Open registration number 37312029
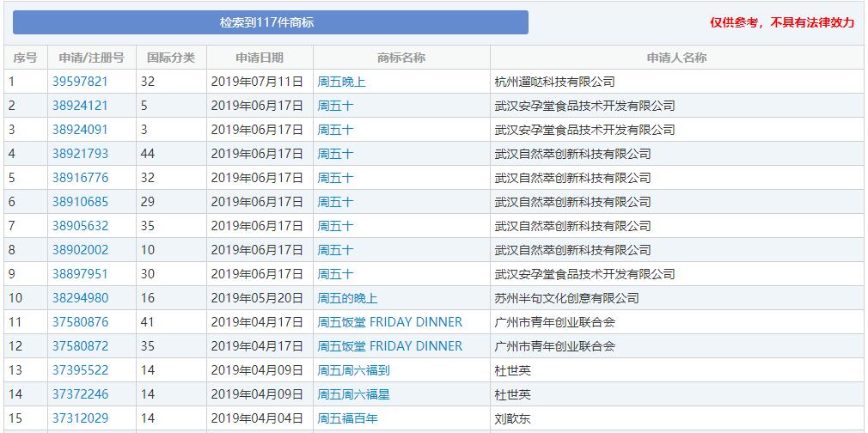Viewport: 868px width, 433px height. coord(80,418)
